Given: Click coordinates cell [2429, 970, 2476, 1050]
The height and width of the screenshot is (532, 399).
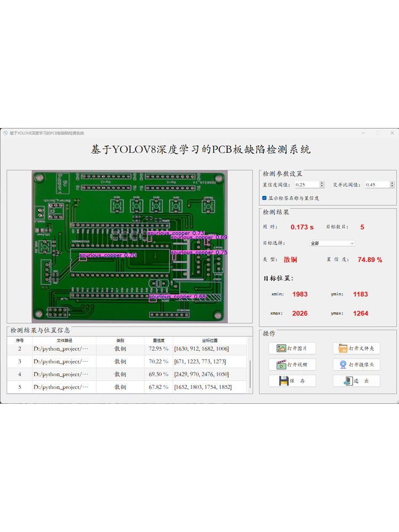Looking at the screenshot, I should (x=210, y=374).
